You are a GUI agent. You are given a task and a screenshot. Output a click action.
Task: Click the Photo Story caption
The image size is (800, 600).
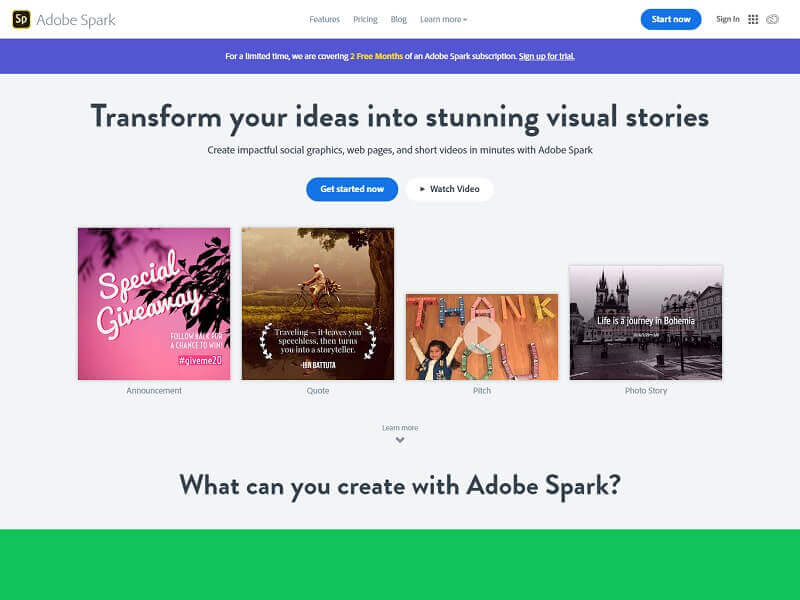tap(646, 390)
